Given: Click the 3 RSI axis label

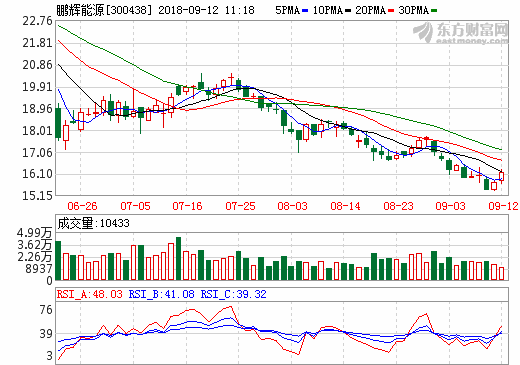Looking at the screenshot, I should click(50, 356).
